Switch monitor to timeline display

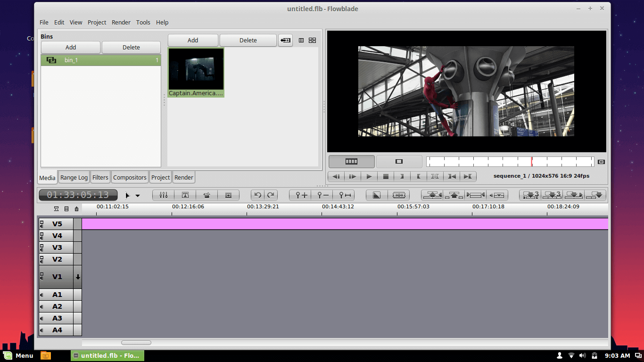[352, 162]
